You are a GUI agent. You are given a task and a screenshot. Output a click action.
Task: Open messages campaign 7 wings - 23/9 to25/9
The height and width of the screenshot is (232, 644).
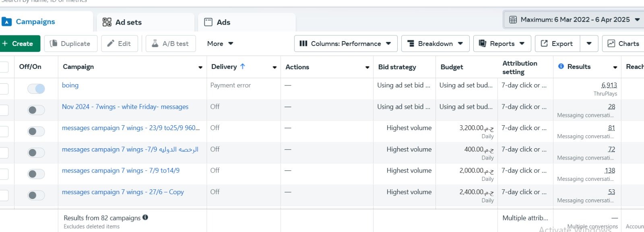point(131,128)
